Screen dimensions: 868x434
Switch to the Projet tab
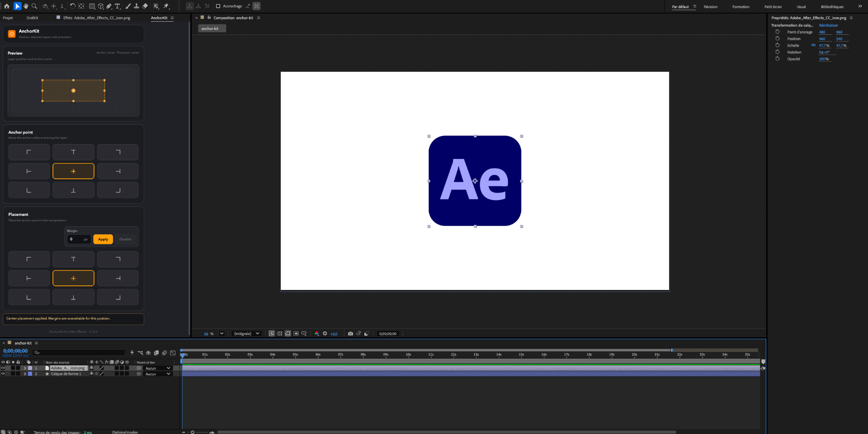(8, 18)
